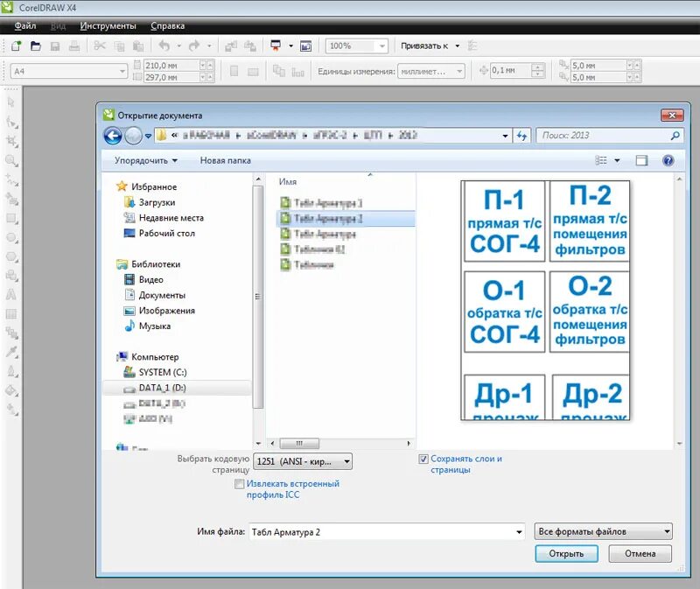Click the 'Новая папка' button

pyautogui.click(x=226, y=161)
